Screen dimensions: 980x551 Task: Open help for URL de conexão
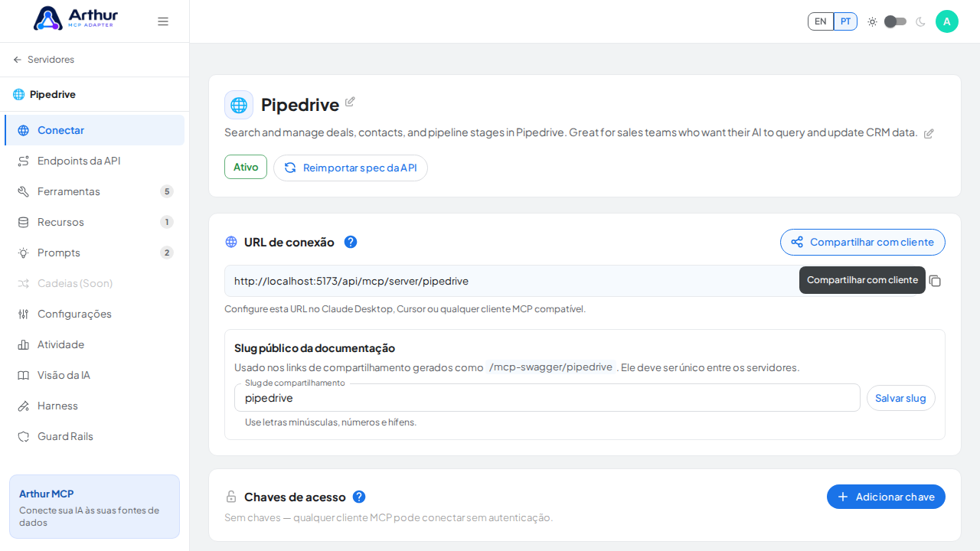351,242
